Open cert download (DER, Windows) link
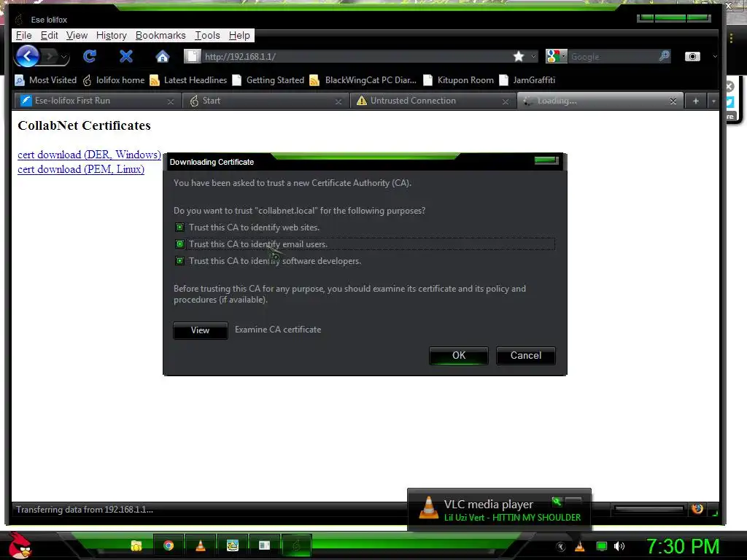The height and width of the screenshot is (560, 747). (89, 155)
